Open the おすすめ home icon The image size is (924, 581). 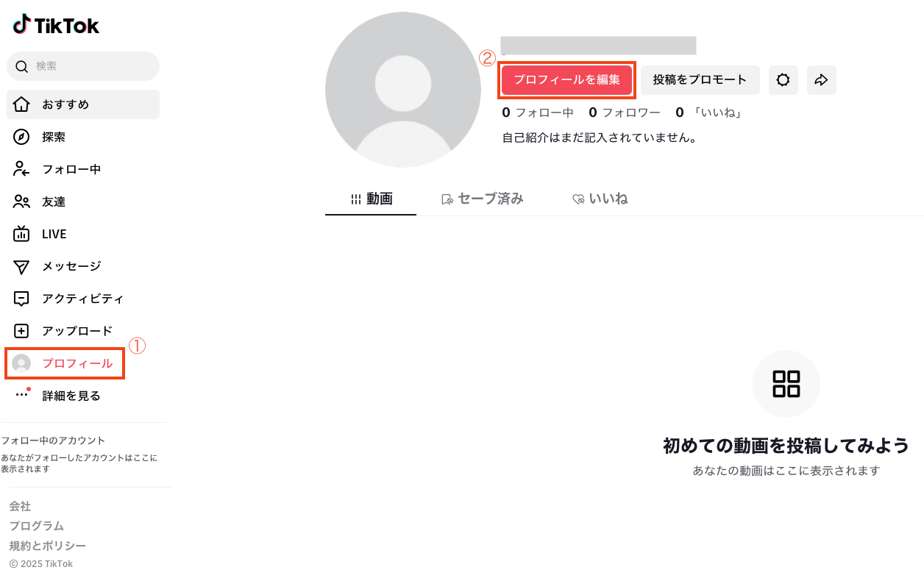click(21, 104)
